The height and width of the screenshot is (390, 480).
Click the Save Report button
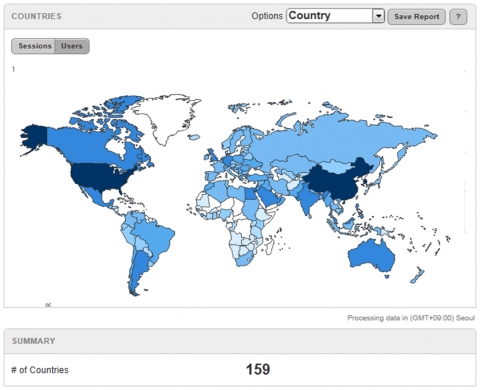416,17
